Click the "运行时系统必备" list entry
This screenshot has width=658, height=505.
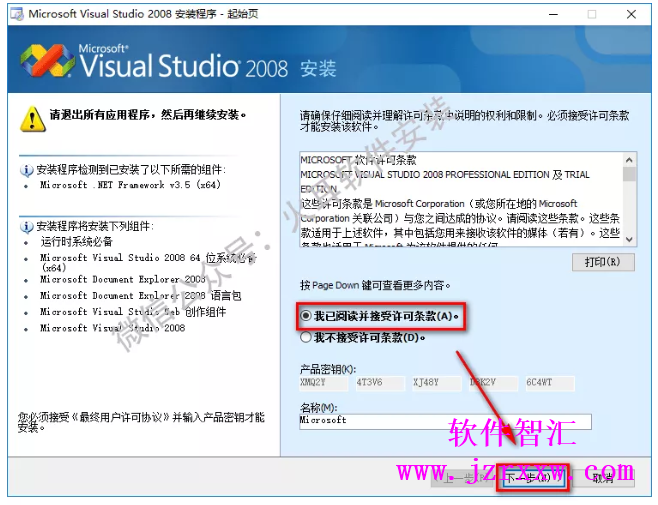pos(76,241)
